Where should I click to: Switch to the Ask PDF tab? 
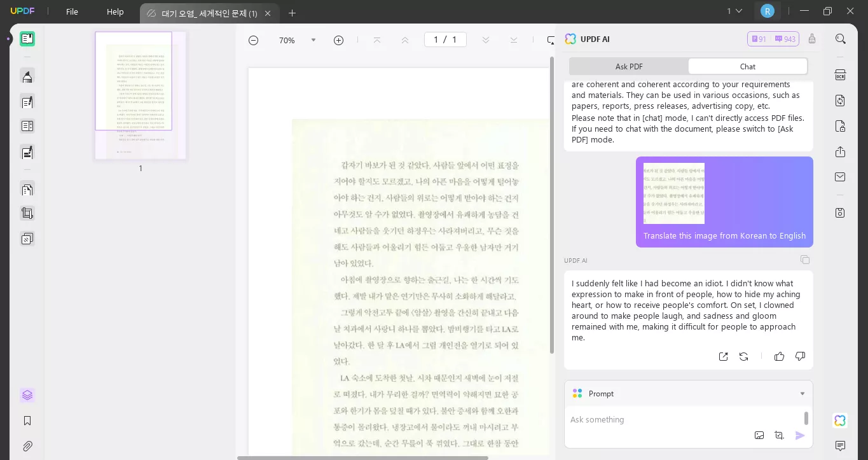(628, 66)
